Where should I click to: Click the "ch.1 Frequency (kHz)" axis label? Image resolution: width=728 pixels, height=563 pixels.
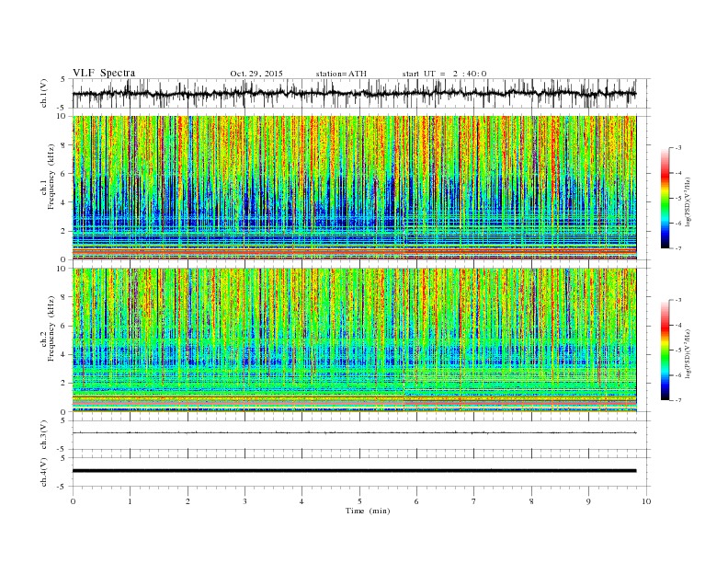pyautogui.click(x=48, y=177)
